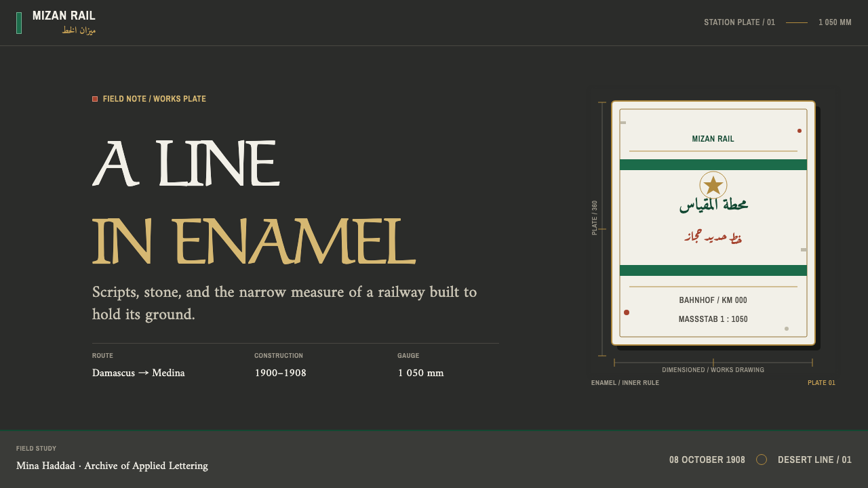The width and height of the screenshot is (868, 488).
Task: Click the ENAMEL / INNER RULE caption
Action: 625,383
